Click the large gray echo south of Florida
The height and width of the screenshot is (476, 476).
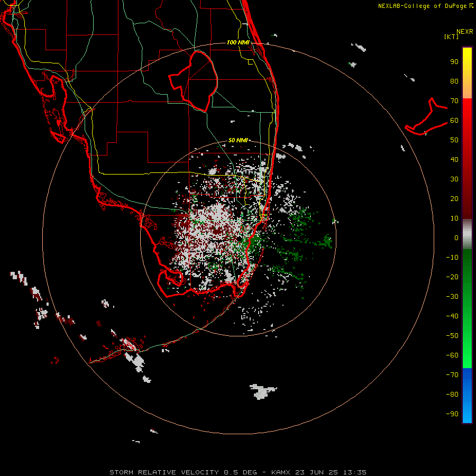[x=262, y=391]
